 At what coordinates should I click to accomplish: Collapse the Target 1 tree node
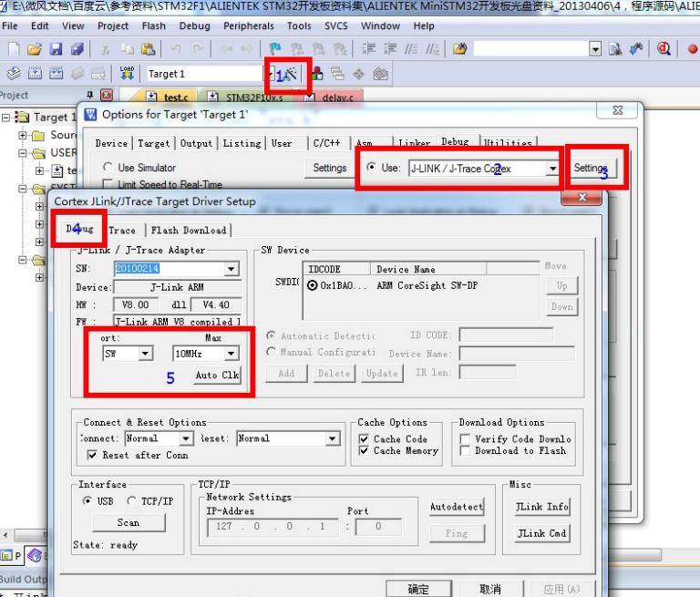tap(5, 118)
